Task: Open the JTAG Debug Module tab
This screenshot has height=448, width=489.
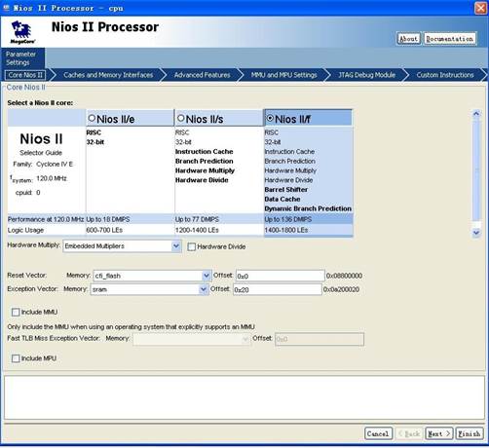Action: click(367, 75)
